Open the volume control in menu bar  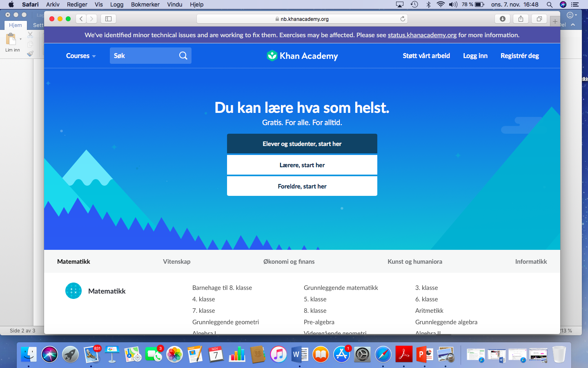[453, 4]
